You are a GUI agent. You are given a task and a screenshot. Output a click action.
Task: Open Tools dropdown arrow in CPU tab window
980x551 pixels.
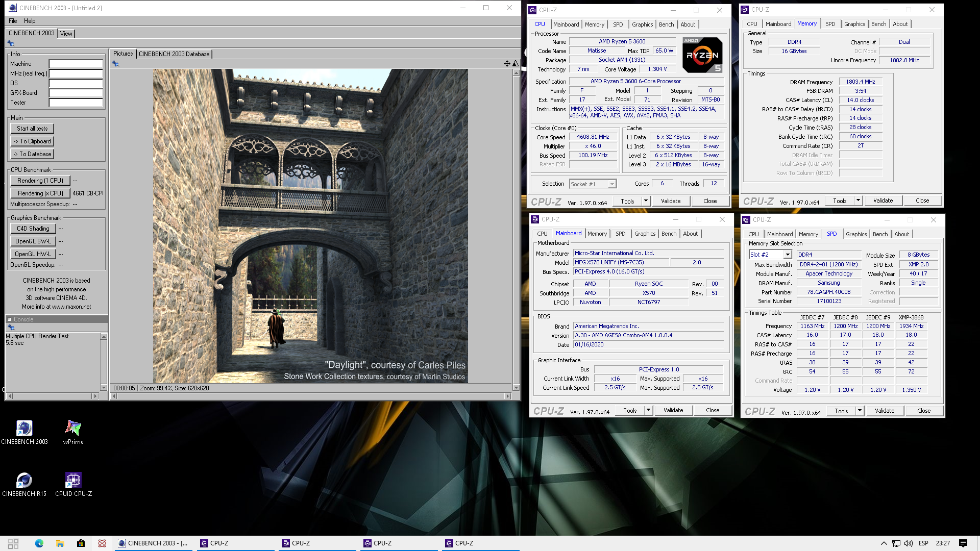click(x=646, y=201)
